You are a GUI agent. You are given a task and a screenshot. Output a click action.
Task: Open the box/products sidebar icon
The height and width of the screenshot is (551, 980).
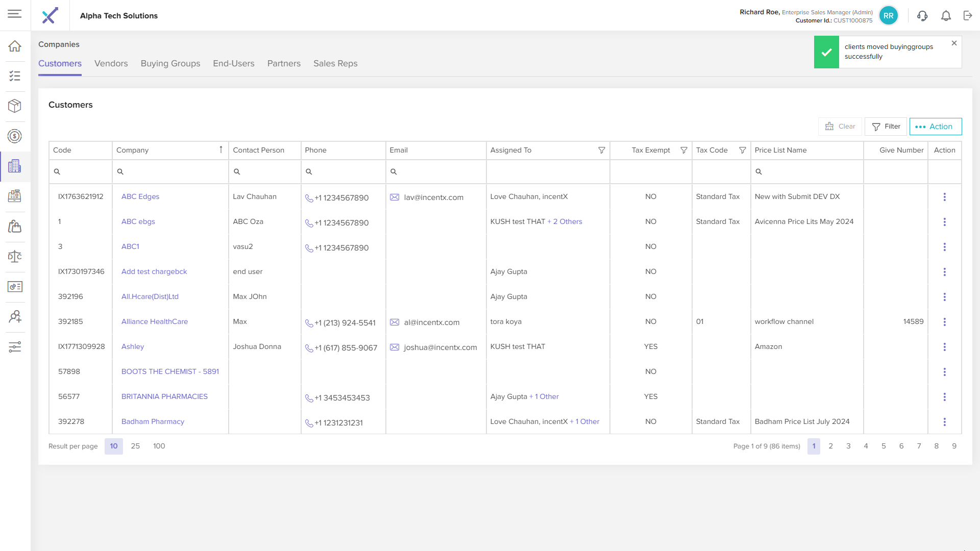point(15,106)
